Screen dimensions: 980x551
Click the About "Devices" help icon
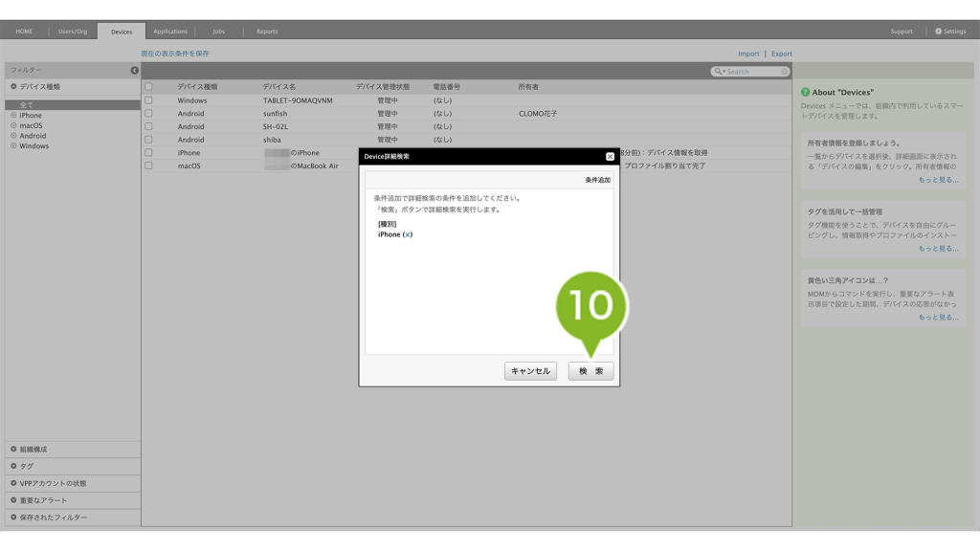[806, 92]
